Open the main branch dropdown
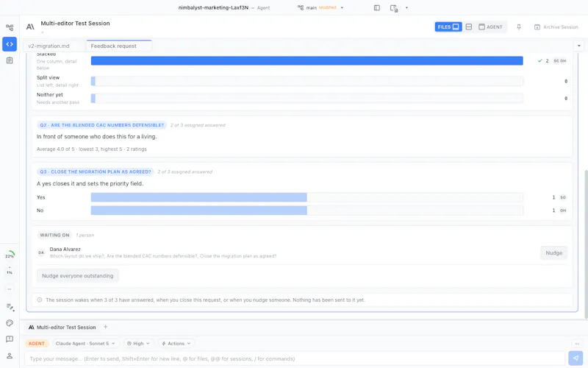The height and width of the screenshot is (368, 588). pos(320,7)
